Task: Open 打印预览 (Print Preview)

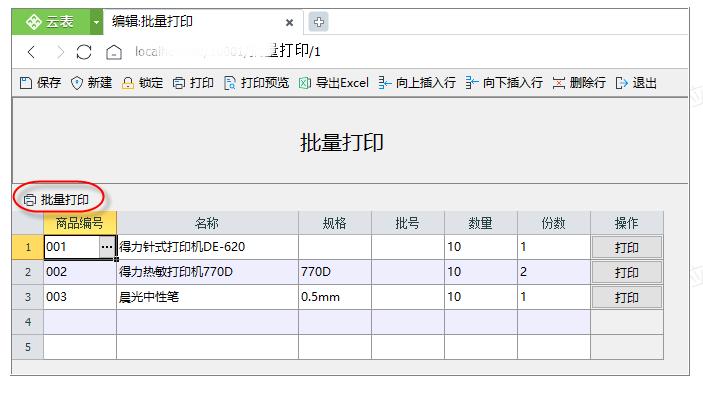Action: pos(256,83)
